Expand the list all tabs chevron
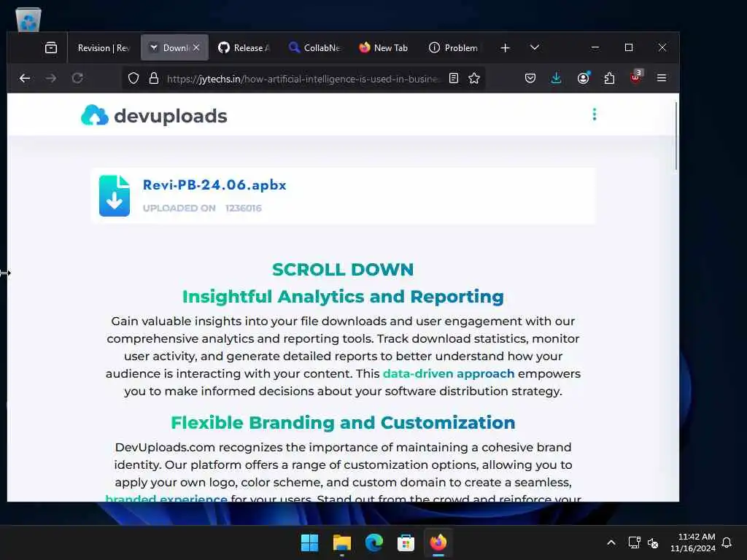The image size is (747, 560). coord(535,47)
